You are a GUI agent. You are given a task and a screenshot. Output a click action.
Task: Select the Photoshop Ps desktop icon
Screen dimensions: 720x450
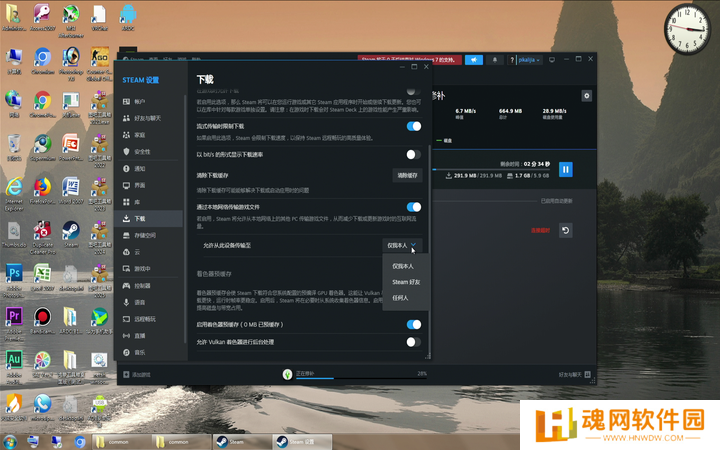(x=14, y=281)
